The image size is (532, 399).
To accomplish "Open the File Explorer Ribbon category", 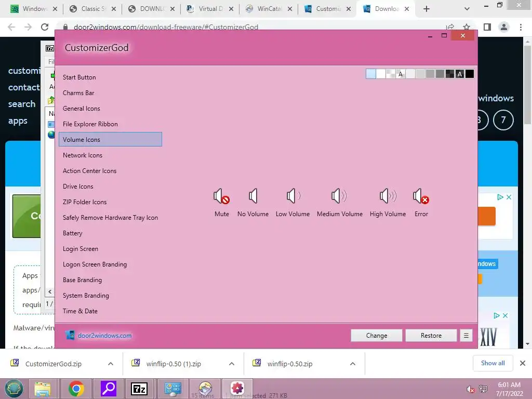I will tap(110, 124).
